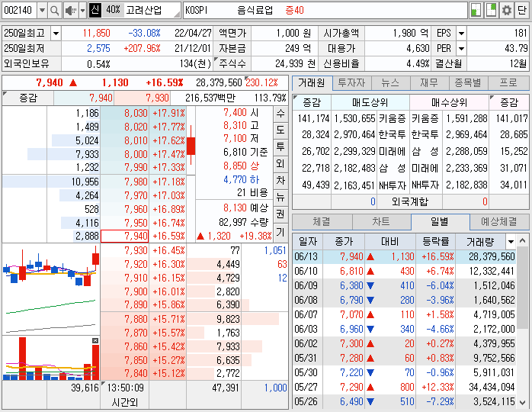Click the 신 badge before the stock name
532x412 pixels.
point(95,10)
